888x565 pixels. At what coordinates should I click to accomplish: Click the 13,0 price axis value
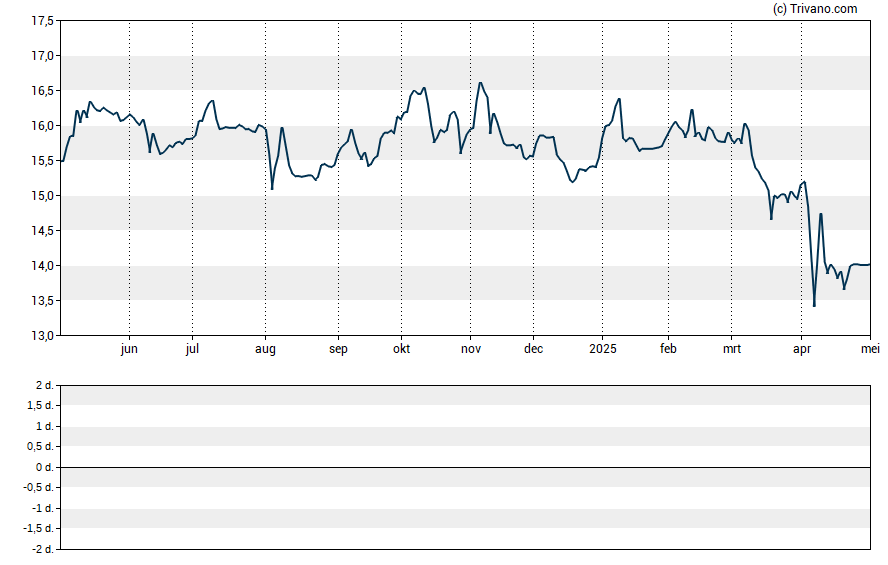[x=42, y=336]
